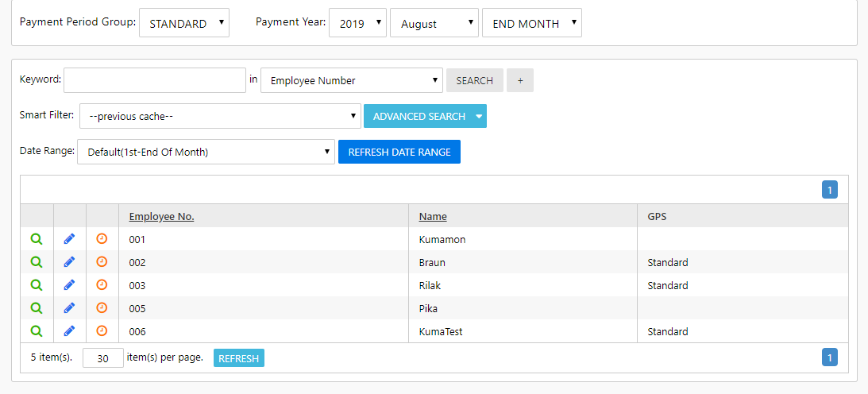Screen dimensions: 868x394
Task: Click the REFRESH button below the table
Action: [x=238, y=358]
